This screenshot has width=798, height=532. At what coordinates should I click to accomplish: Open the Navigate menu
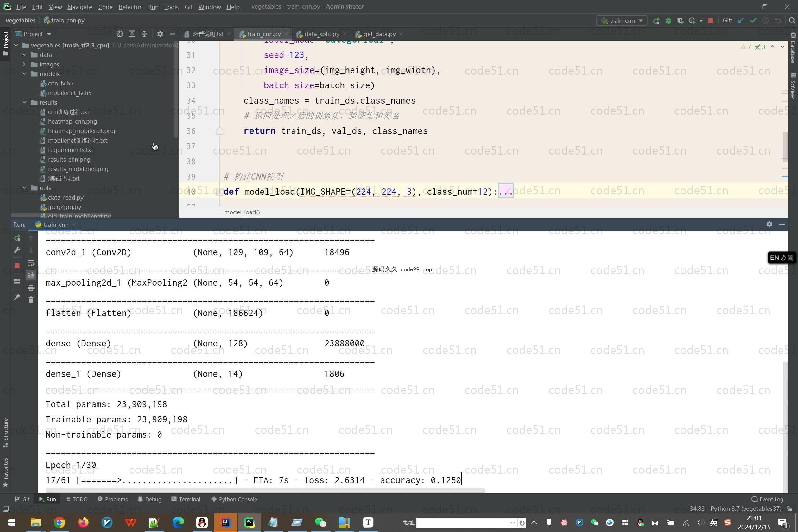(x=79, y=7)
